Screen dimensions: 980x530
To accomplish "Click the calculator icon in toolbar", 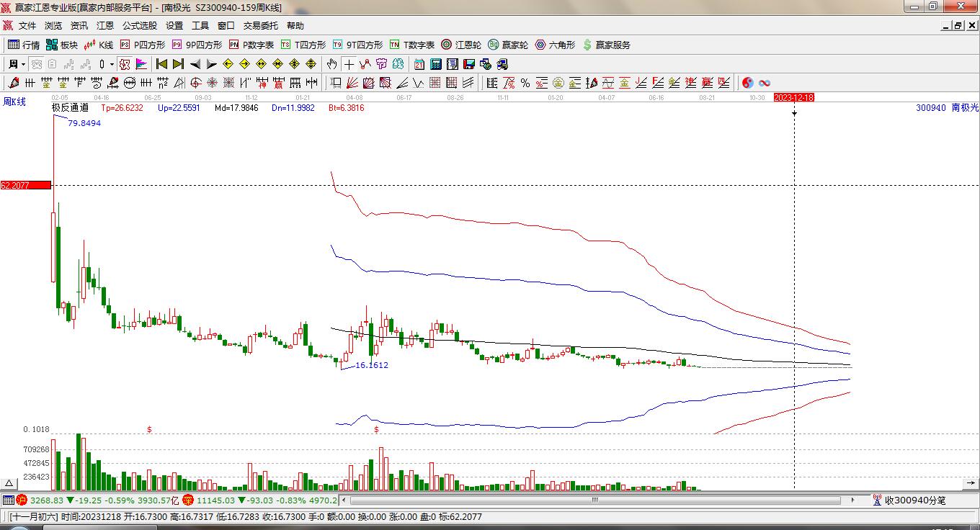I will pyautogui.click(x=436, y=64).
